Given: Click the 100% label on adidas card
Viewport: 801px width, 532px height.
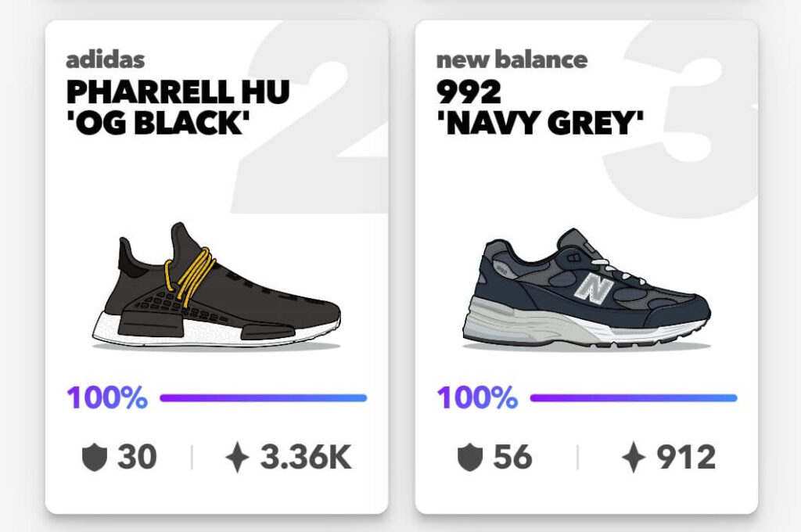Looking at the screenshot, I should pyautogui.click(x=107, y=397).
